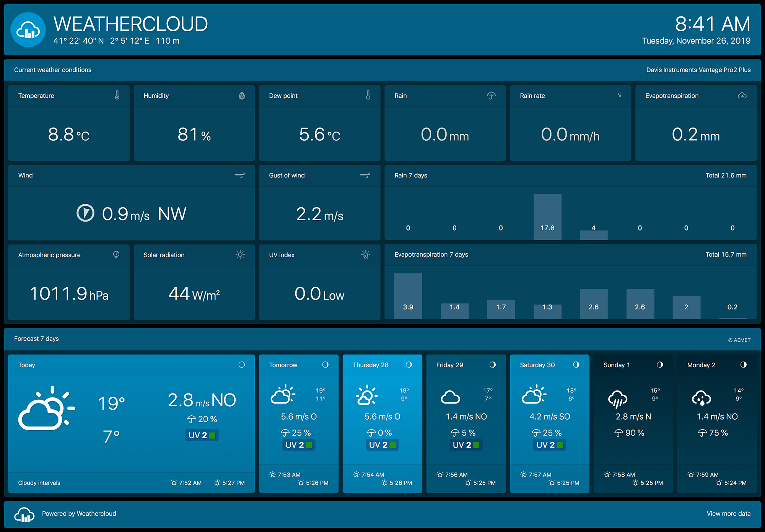
Task: Click Today's UV 2 green indicator
Action: pyautogui.click(x=212, y=435)
